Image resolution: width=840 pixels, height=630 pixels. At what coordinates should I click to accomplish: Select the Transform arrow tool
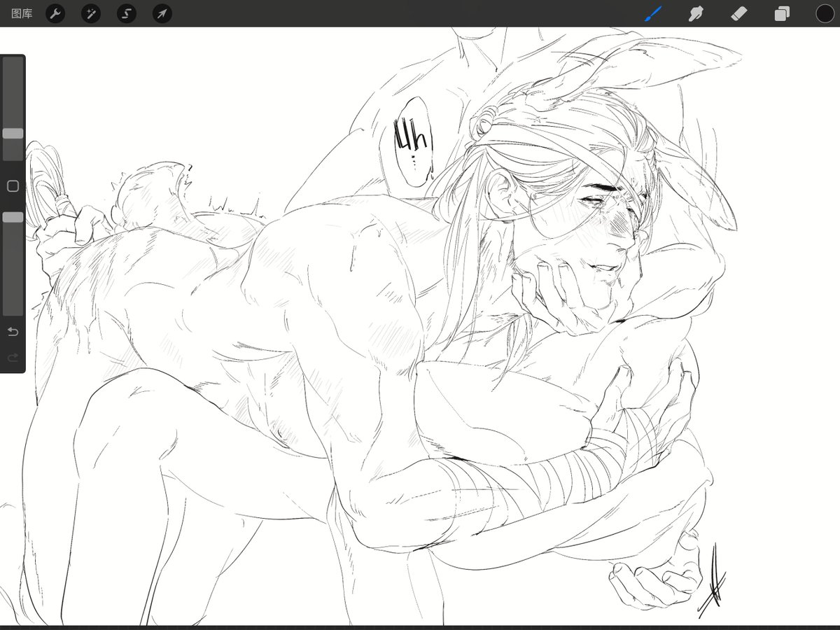[162, 13]
